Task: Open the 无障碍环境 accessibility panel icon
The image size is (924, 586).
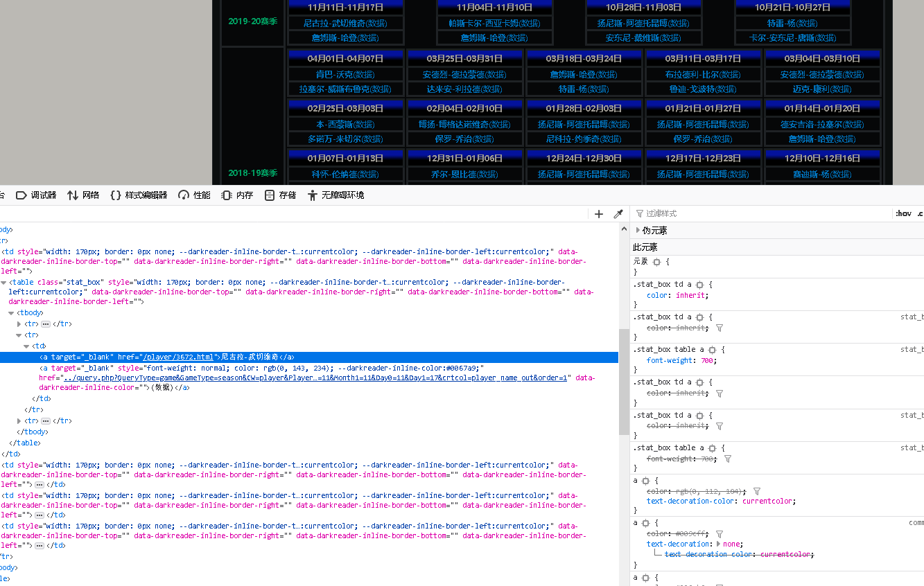Action: [313, 195]
